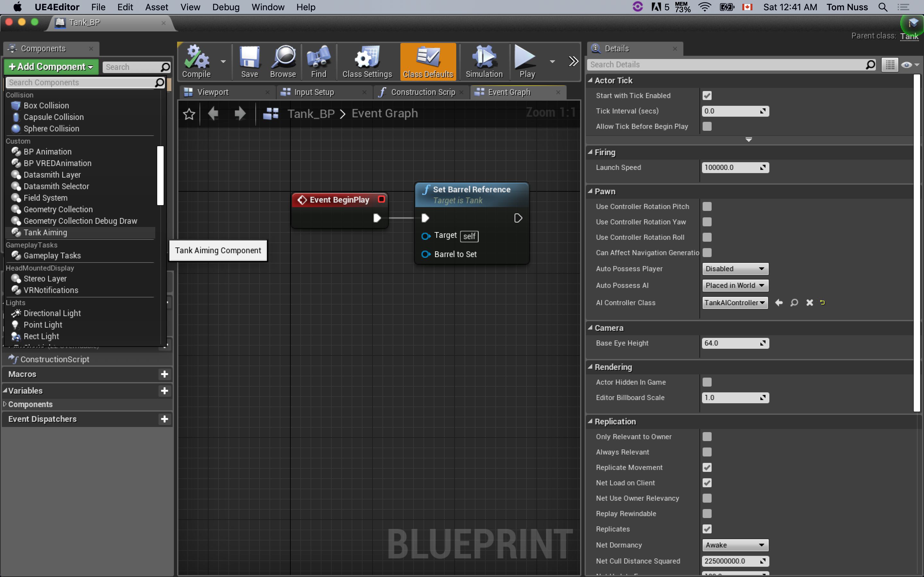
Task: Collapse the Firing section
Action: [x=590, y=152]
